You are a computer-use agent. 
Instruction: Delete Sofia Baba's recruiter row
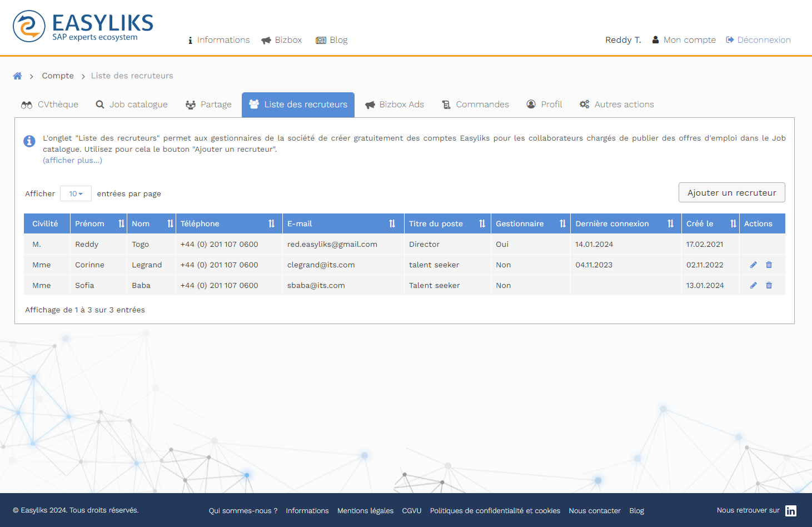click(769, 286)
